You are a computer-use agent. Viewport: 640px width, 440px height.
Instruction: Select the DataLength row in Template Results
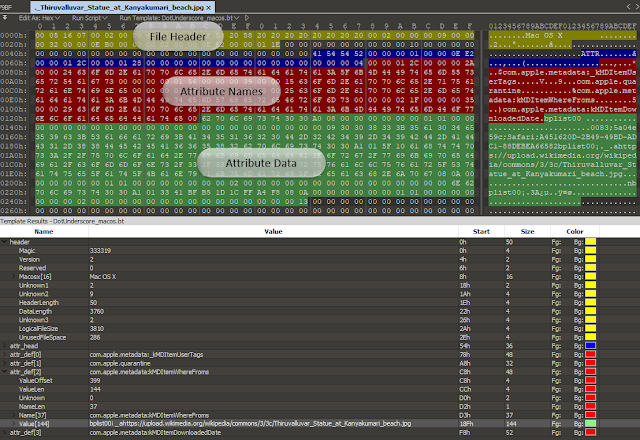tap(320, 311)
